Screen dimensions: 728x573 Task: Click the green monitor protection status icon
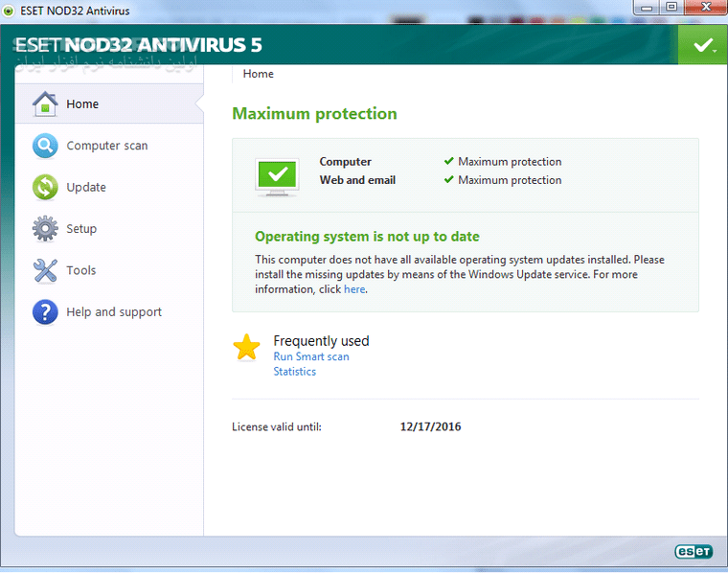point(277,177)
